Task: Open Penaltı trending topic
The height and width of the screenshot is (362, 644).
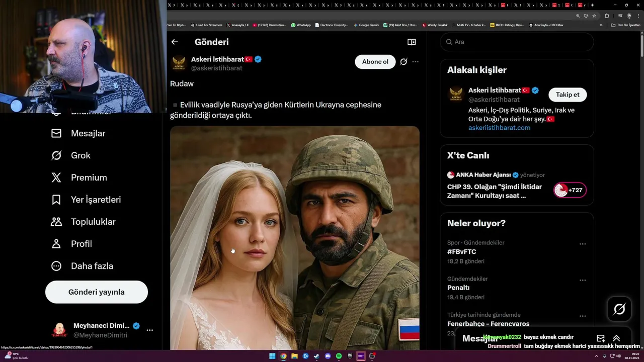Action: click(458, 288)
